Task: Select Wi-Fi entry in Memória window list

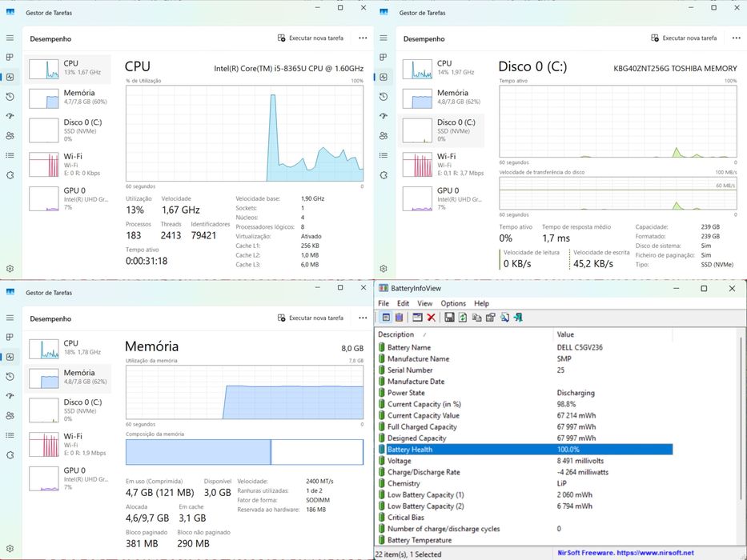Action: (x=68, y=444)
